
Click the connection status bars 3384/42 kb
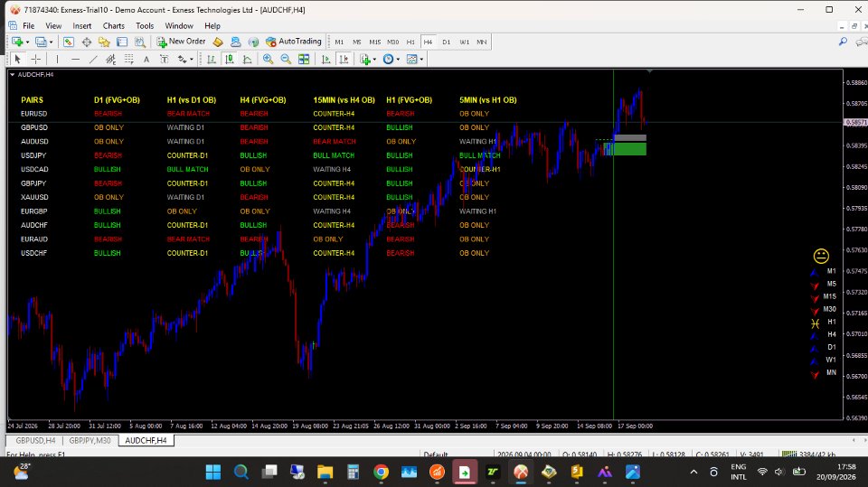809,454
